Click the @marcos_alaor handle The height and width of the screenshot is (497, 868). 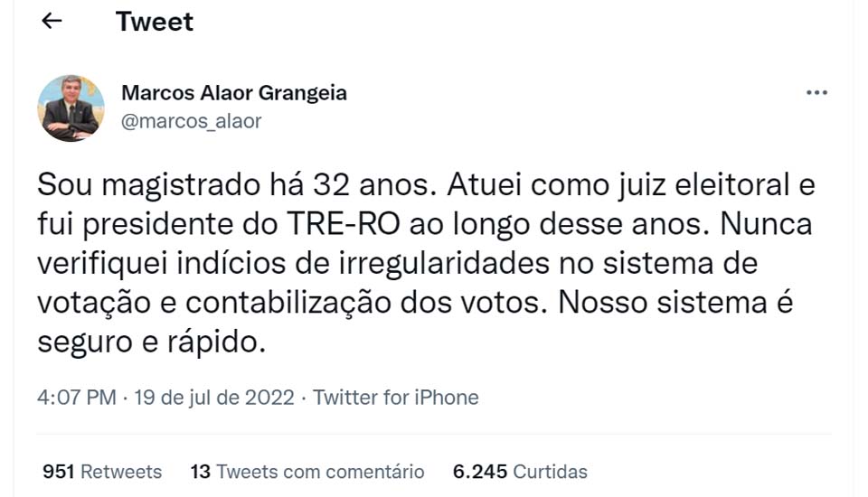tap(191, 121)
